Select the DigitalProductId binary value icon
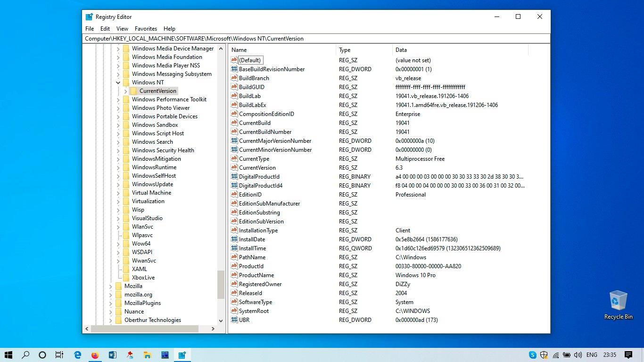 tap(234, 177)
